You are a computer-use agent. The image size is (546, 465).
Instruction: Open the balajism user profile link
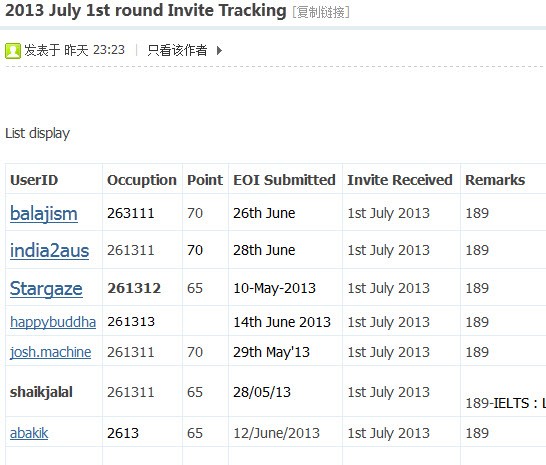pos(44,213)
